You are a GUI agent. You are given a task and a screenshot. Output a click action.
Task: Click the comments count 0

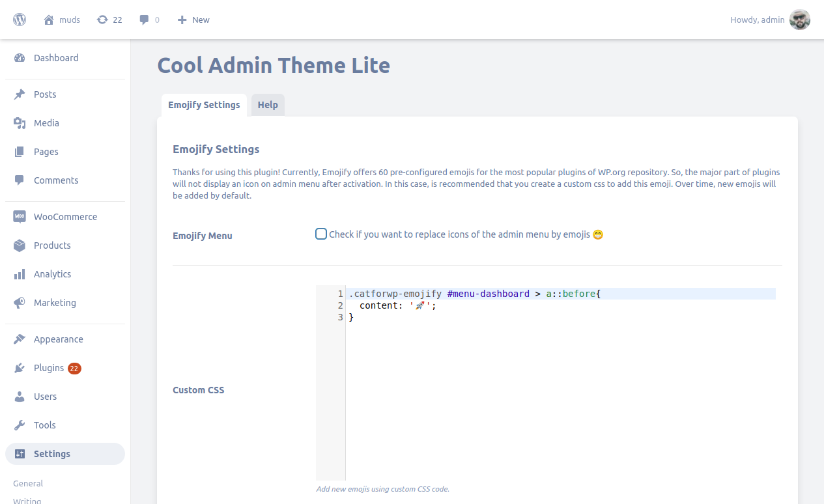tap(157, 20)
